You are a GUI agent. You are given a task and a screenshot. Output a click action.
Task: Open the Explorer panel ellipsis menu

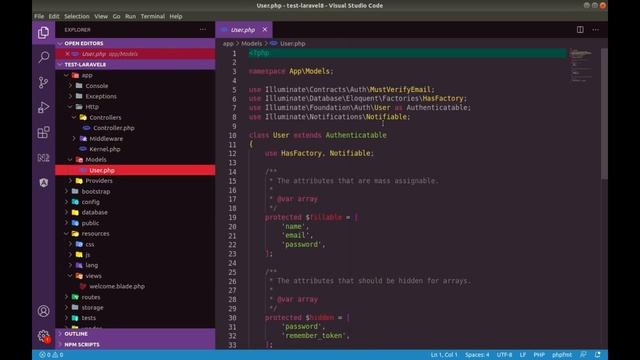203,30
